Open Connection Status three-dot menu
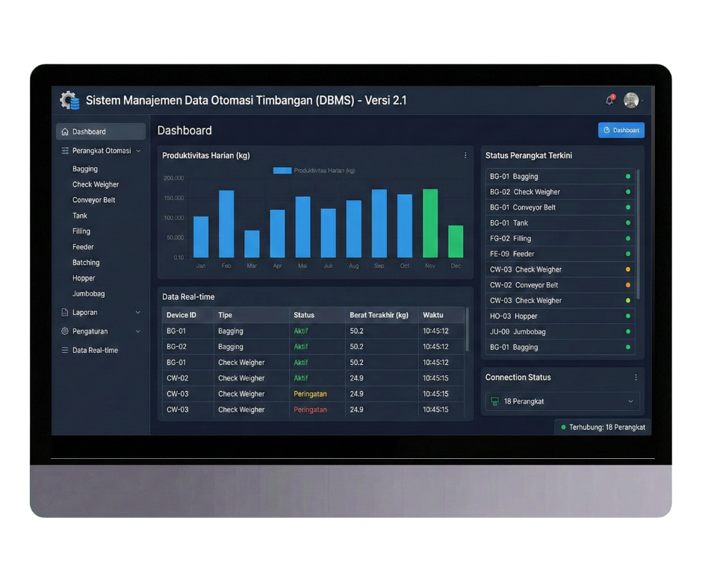702x588 pixels. [636, 378]
